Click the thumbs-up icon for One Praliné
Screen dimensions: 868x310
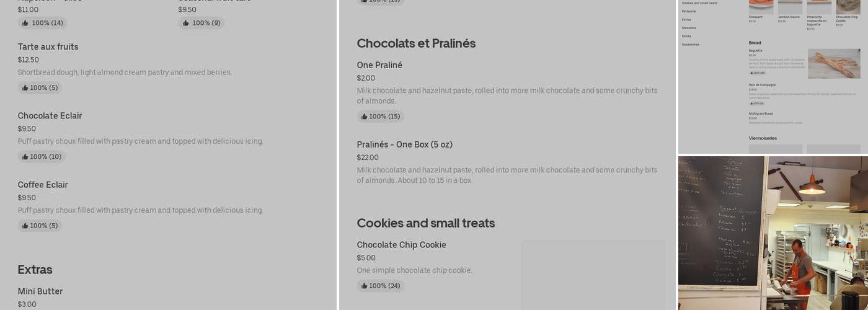(365, 117)
